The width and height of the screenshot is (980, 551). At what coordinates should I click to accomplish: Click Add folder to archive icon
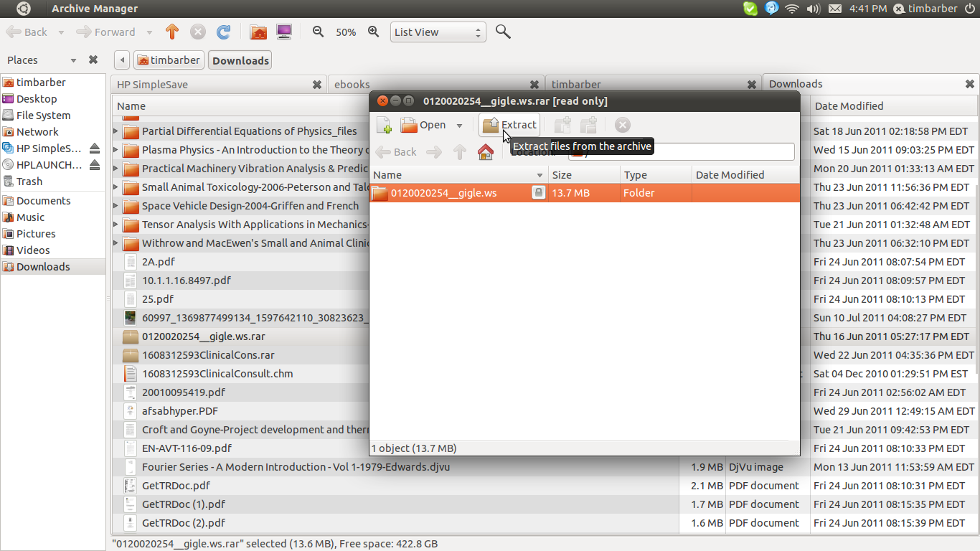tap(588, 125)
